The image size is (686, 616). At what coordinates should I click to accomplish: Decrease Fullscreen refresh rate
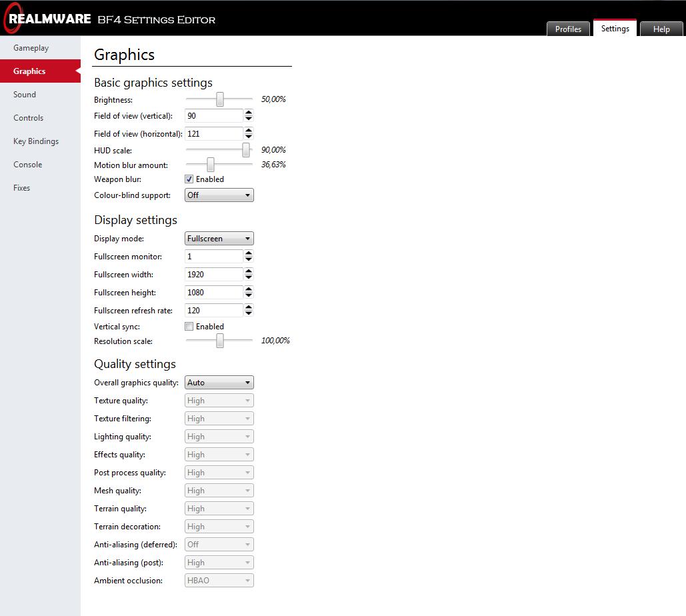[x=249, y=313]
